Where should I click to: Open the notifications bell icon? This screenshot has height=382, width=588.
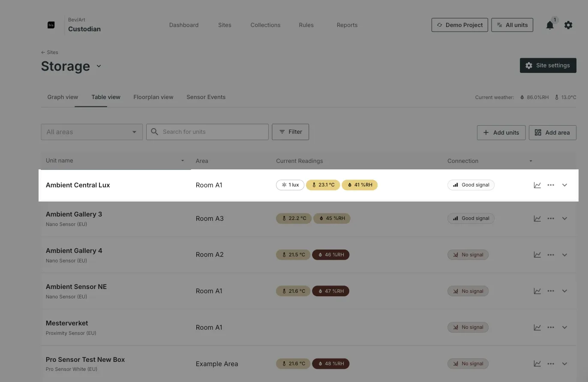click(x=550, y=25)
